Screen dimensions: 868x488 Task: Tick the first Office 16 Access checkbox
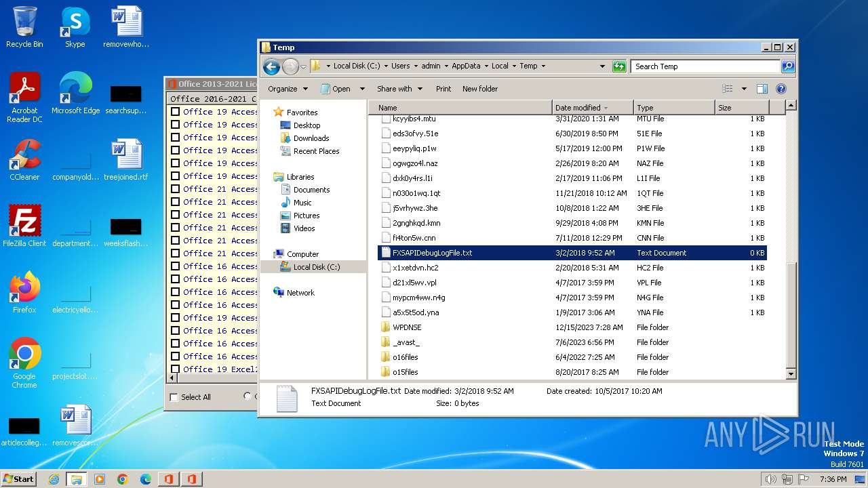click(x=175, y=266)
